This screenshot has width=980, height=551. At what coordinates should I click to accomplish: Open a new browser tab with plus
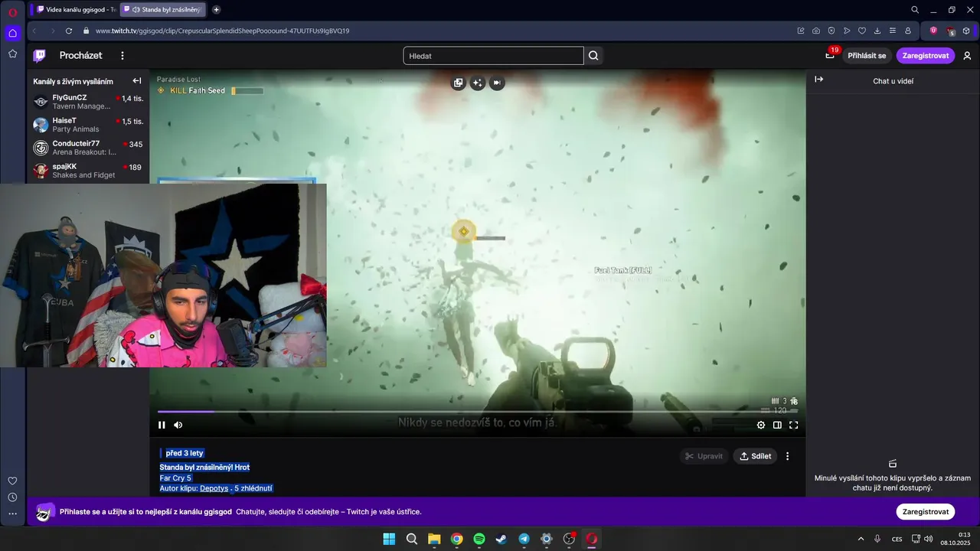pyautogui.click(x=216, y=10)
